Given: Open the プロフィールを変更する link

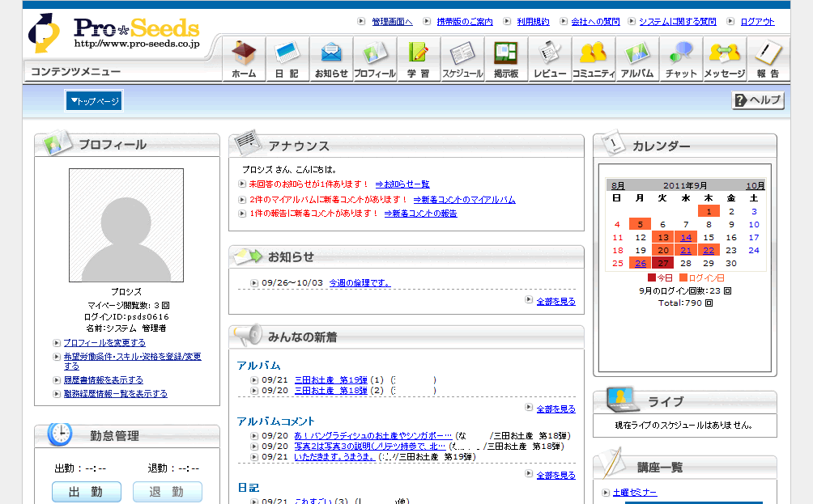Looking at the screenshot, I should tap(104, 343).
